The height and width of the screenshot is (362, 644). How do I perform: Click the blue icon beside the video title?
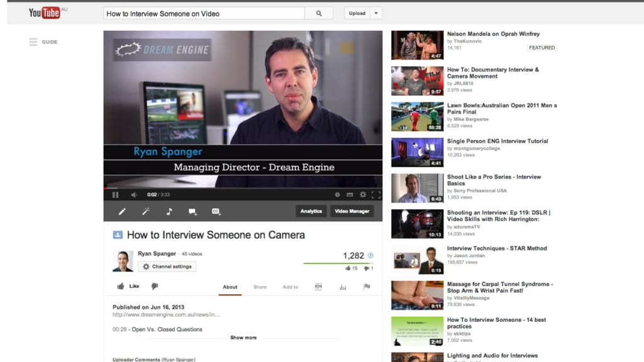118,235
